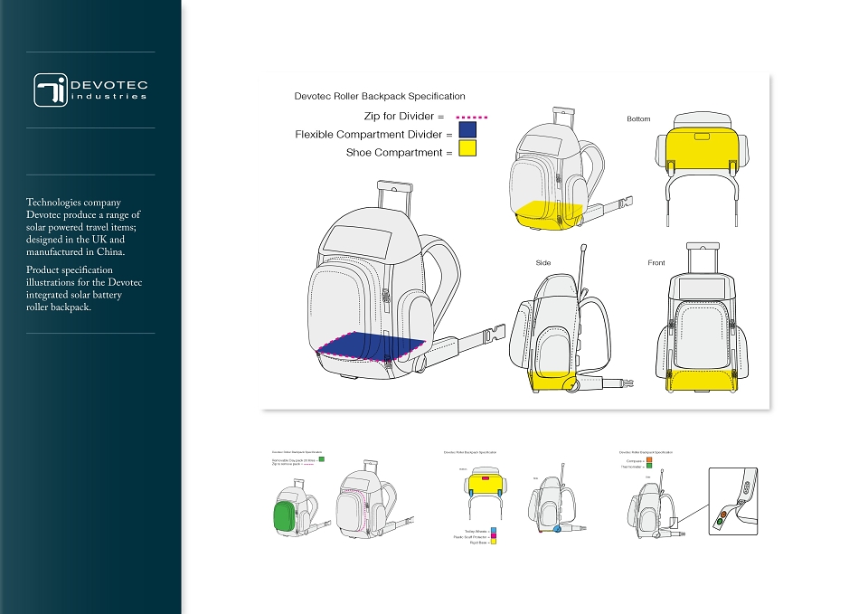Click the Shoe Compartment legend label
The height and width of the screenshot is (614, 868).
click(394, 153)
